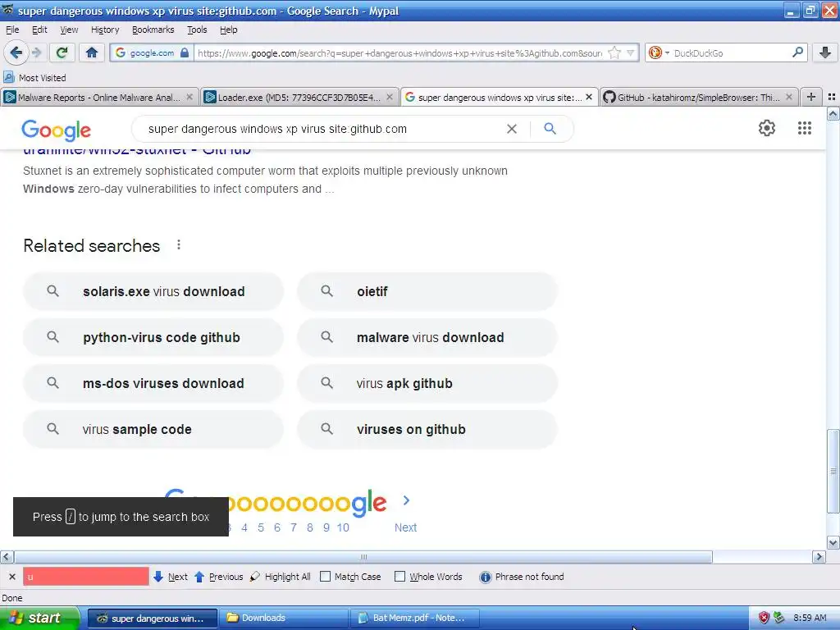Open the Bookmarks menu
The width and height of the screenshot is (840, 630).
coord(153,30)
